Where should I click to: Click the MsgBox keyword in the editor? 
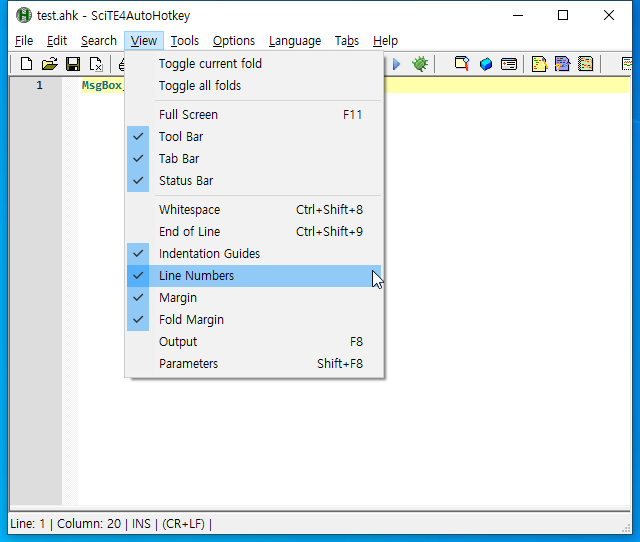click(x=102, y=85)
